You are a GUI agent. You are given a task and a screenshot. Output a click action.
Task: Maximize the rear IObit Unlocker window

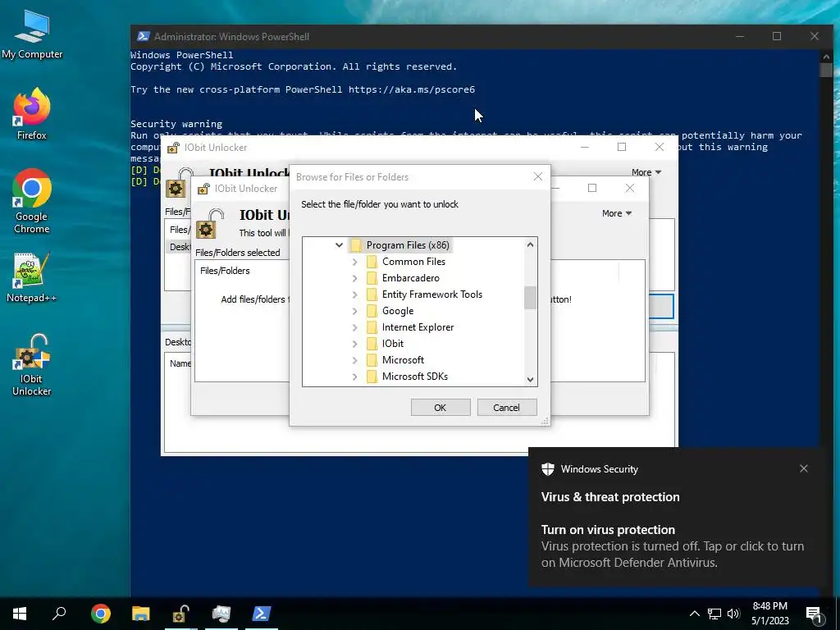pyautogui.click(x=622, y=147)
